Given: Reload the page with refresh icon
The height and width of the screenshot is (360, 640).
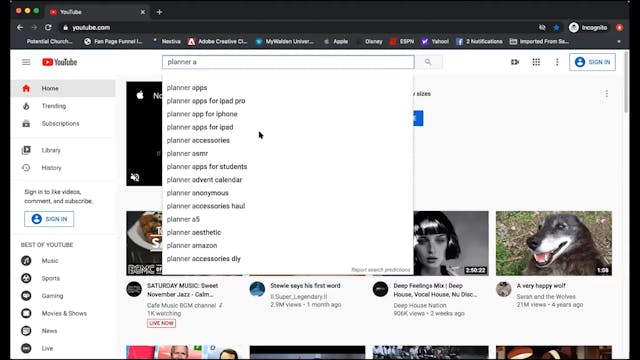Looking at the screenshot, I should pos(48,27).
